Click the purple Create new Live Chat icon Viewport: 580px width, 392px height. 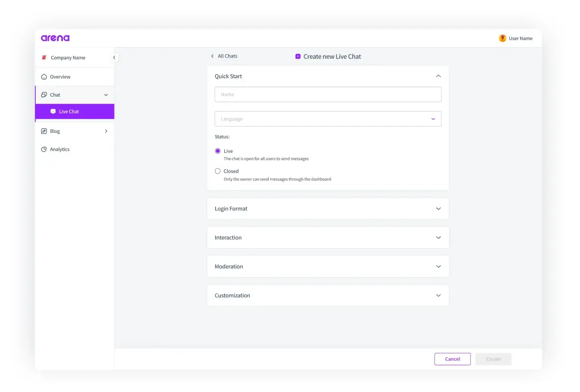coord(298,56)
